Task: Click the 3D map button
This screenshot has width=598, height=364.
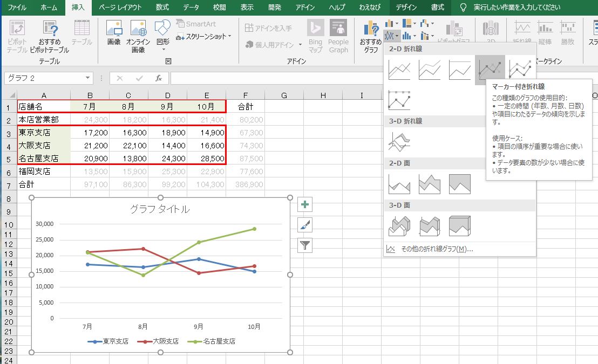Action: (x=491, y=32)
